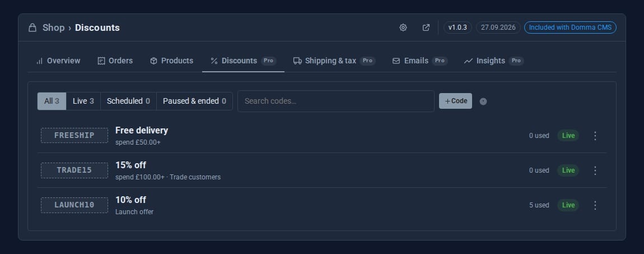Viewport: 644px width, 254px height.
Task: Copy the LAUNCH10 code chip
Action: click(x=74, y=205)
